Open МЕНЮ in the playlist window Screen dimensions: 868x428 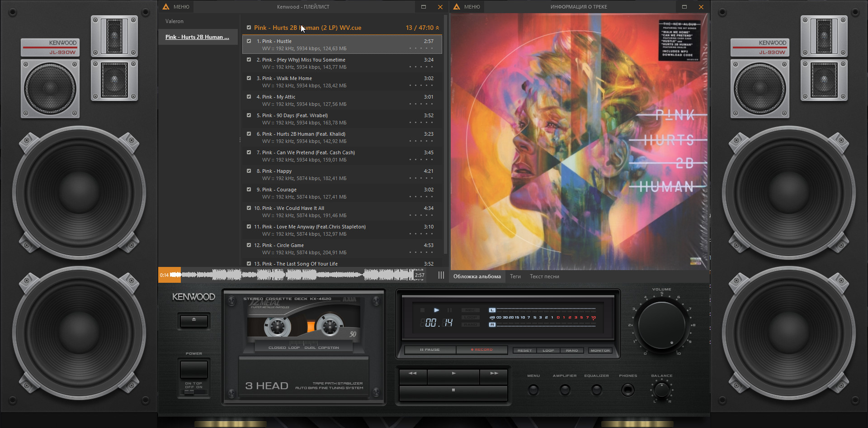pyautogui.click(x=181, y=7)
